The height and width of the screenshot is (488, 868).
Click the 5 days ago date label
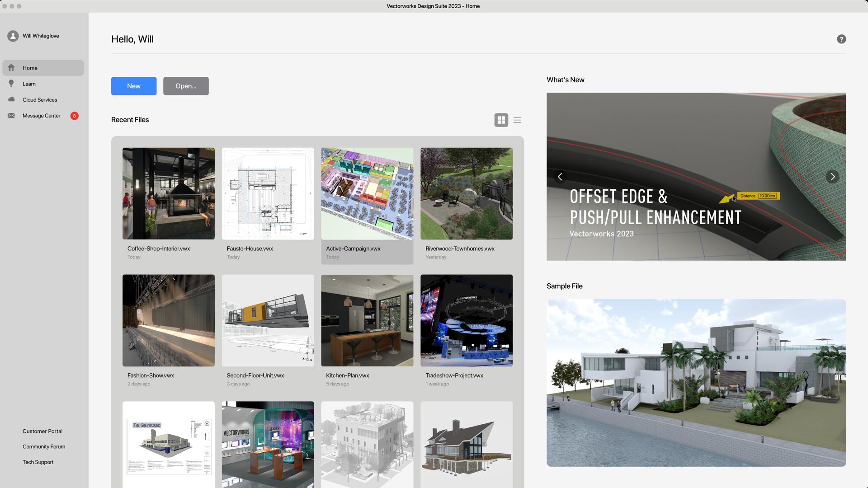coord(338,384)
